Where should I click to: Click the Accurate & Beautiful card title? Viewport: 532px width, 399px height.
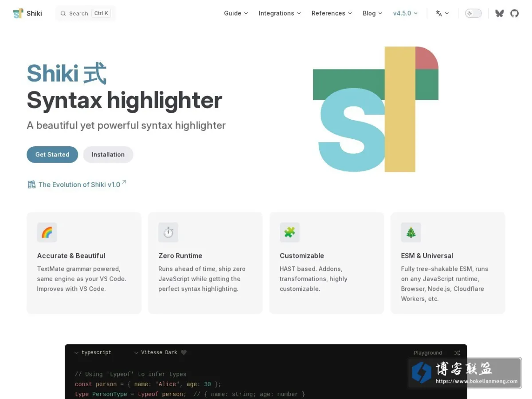pos(71,256)
